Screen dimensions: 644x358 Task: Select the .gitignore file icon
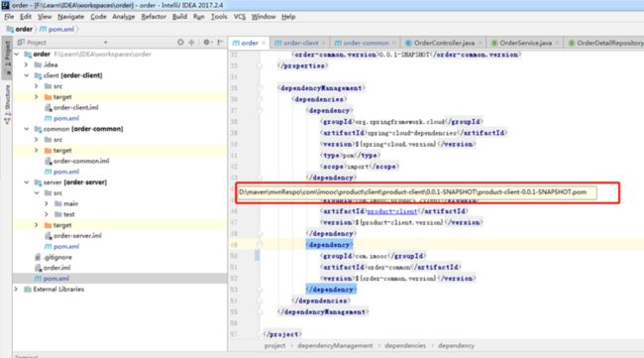38,257
